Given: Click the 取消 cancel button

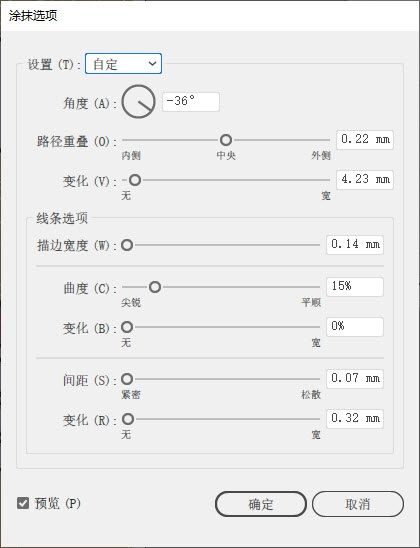Looking at the screenshot, I should click(x=358, y=504).
